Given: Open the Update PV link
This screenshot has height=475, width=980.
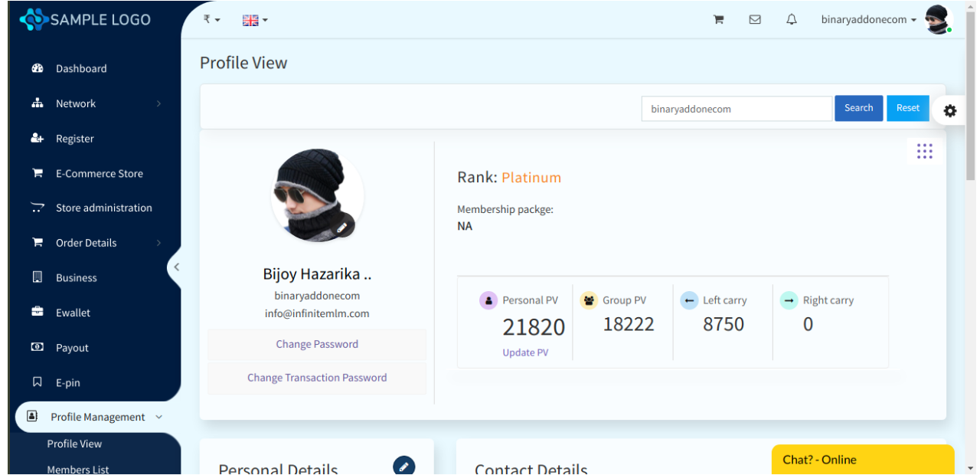Looking at the screenshot, I should 525,352.
